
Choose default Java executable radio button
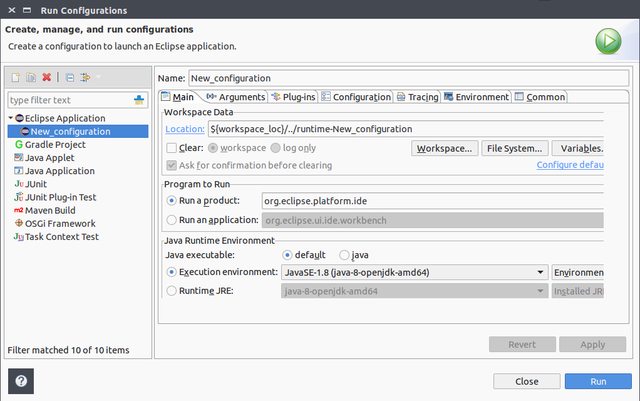287,255
